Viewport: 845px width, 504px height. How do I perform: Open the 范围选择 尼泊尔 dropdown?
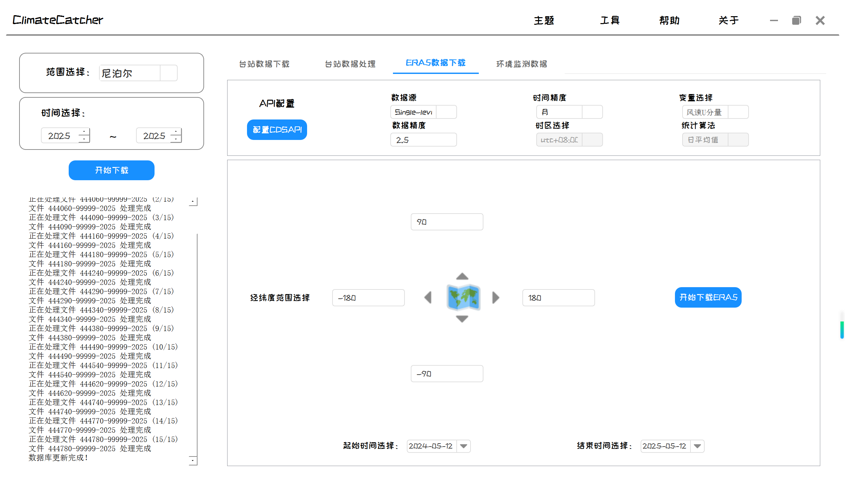[x=168, y=73]
